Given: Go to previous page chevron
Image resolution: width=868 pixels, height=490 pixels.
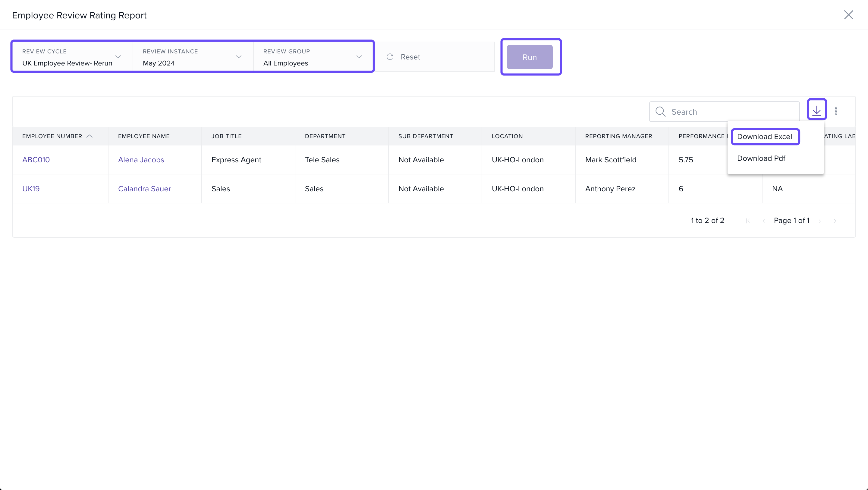Looking at the screenshot, I should click(763, 221).
